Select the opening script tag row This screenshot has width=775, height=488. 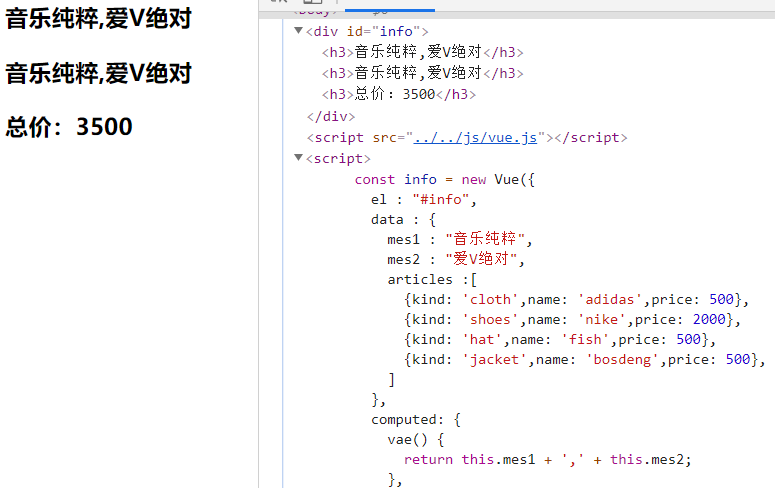(x=338, y=159)
